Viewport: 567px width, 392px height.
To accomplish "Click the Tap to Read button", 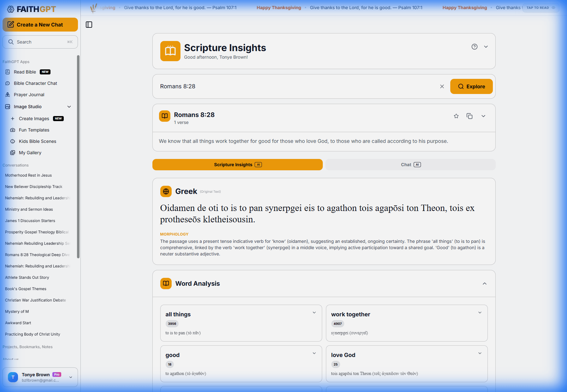I will [540, 8].
